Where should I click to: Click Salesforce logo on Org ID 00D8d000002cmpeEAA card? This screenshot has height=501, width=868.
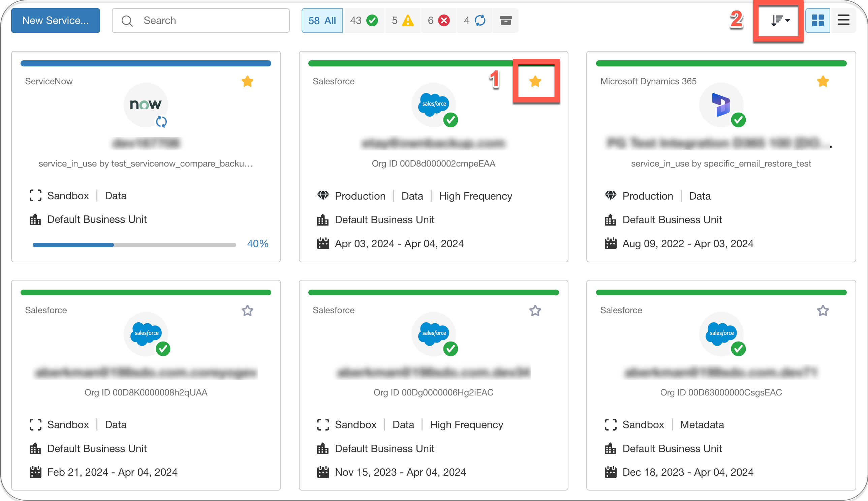click(434, 105)
